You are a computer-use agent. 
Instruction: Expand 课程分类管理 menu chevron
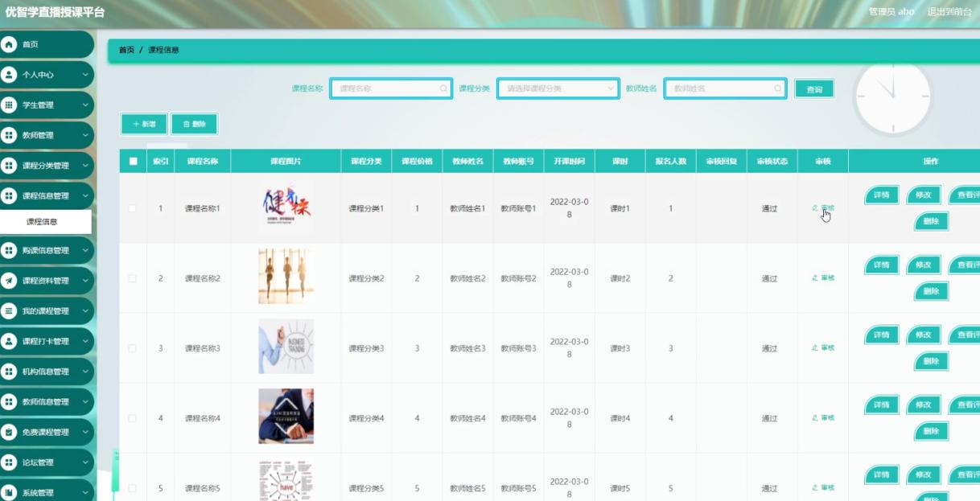click(85, 166)
